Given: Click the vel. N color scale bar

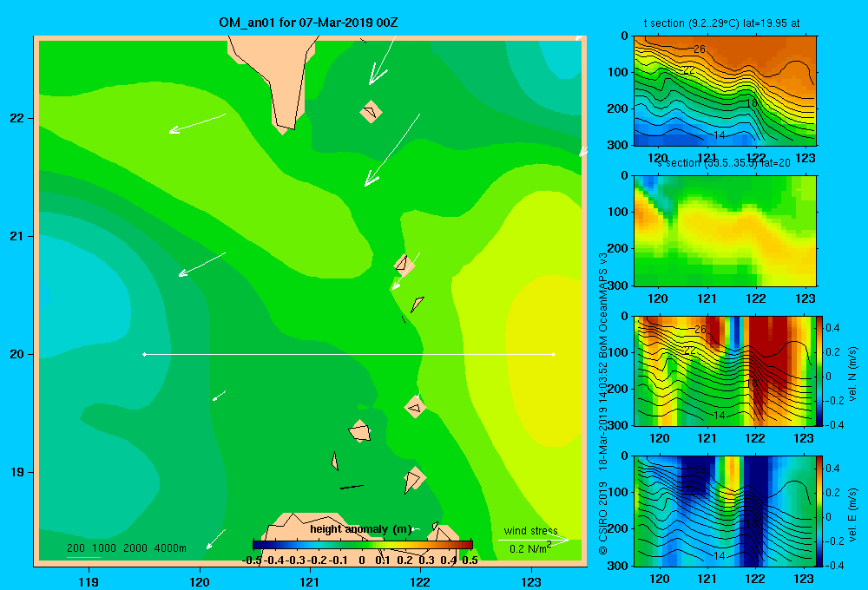Looking at the screenshot, I should pos(820,370).
